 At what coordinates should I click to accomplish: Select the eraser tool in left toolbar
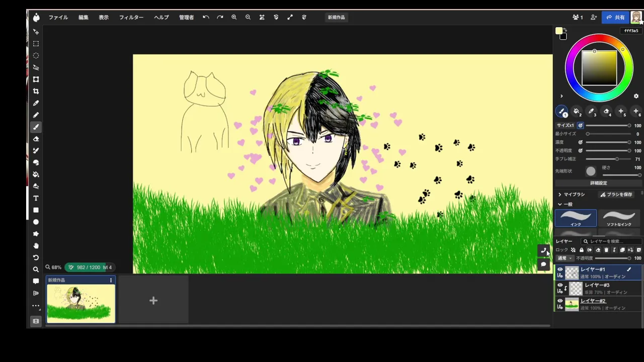36,139
